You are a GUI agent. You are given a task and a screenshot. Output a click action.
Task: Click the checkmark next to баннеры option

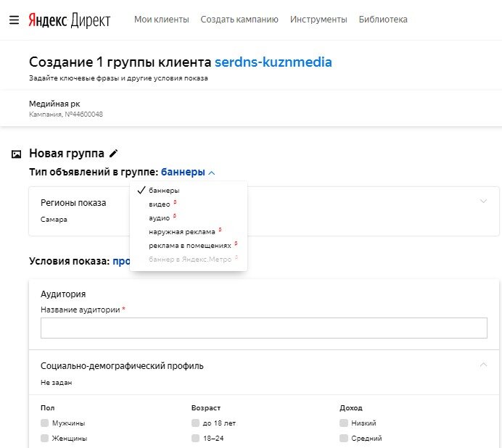[x=141, y=190]
